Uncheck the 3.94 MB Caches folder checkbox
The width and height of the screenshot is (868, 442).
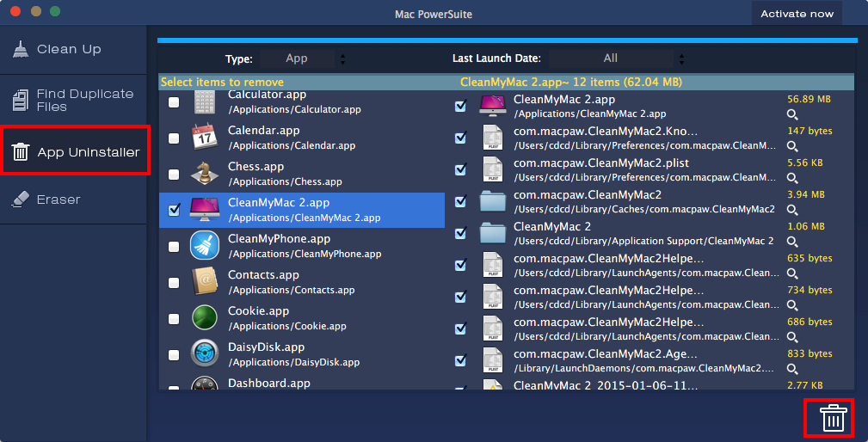(460, 201)
